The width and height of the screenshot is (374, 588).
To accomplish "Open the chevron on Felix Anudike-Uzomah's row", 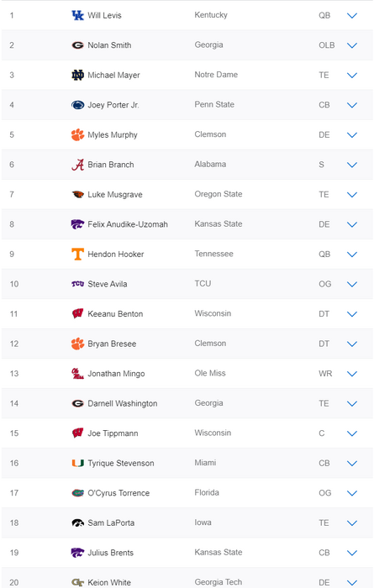I will click(352, 224).
